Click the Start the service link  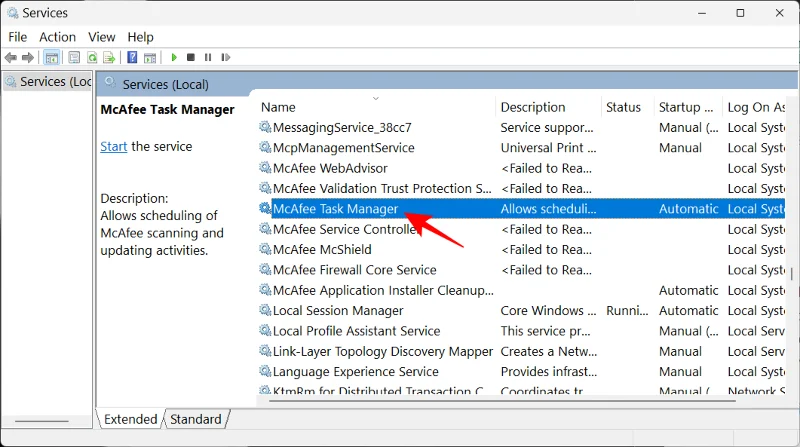113,147
